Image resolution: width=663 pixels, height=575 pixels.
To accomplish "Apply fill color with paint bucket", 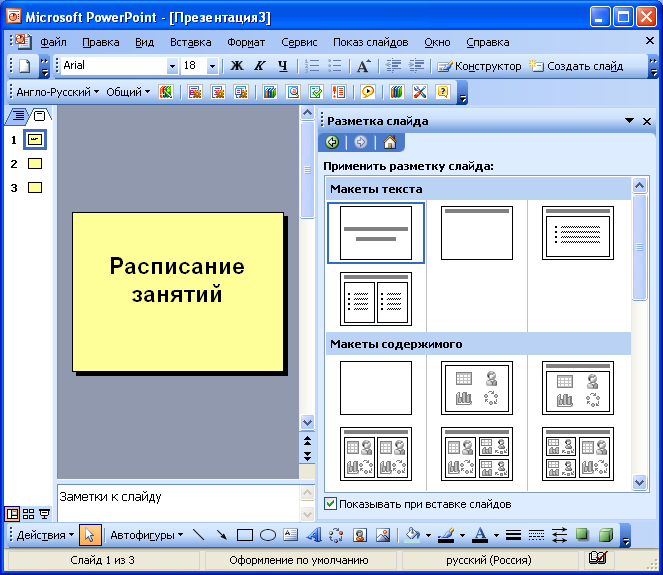I will tap(412, 535).
